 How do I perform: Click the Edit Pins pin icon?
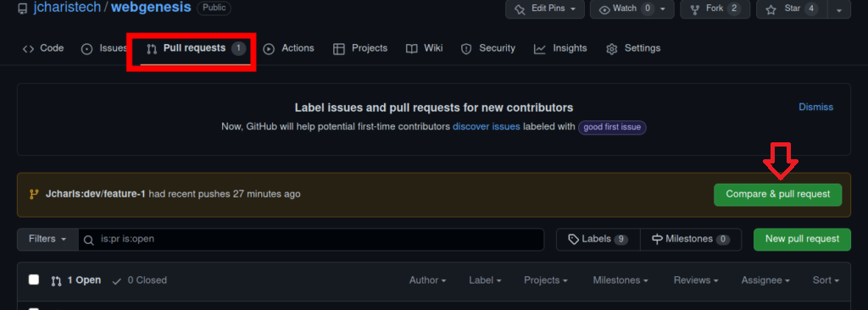(x=520, y=9)
